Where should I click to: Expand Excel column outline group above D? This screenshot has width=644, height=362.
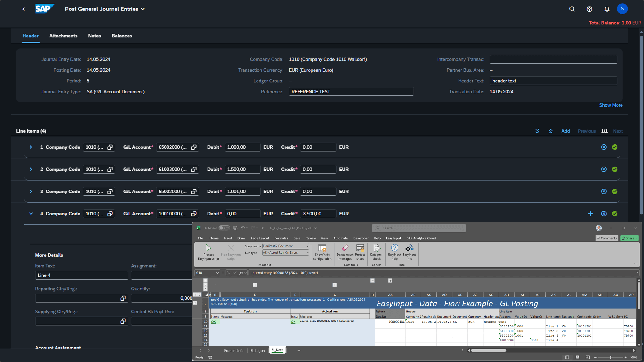(x=255, y=285)
